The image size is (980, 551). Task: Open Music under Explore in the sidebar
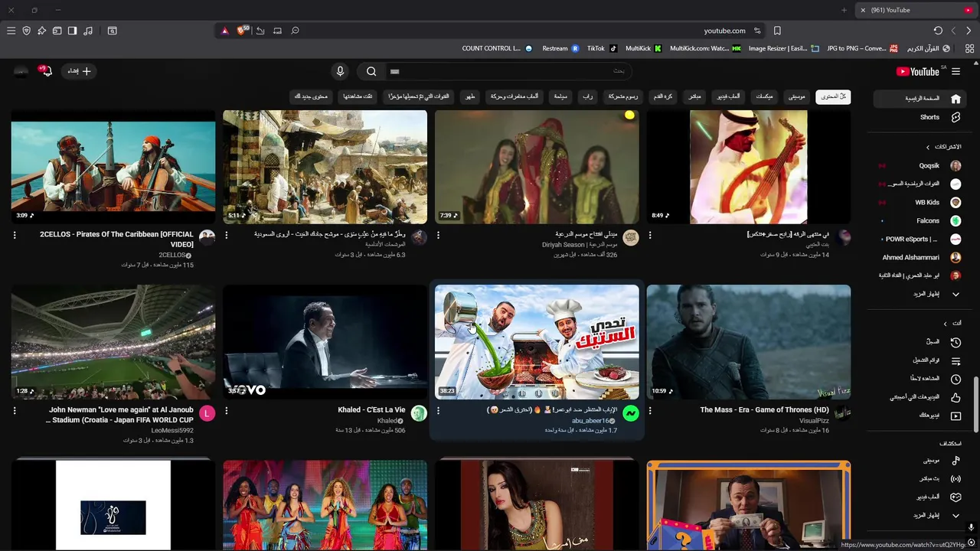point(918,461)
